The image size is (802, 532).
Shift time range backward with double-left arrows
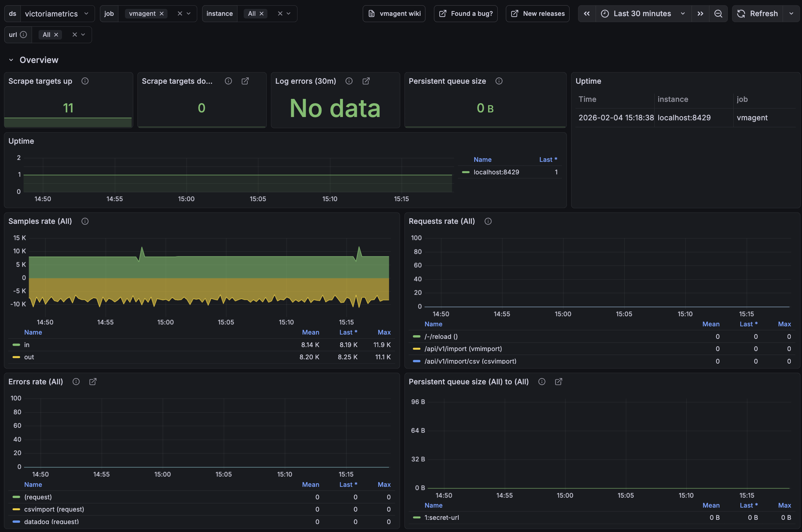586,14
